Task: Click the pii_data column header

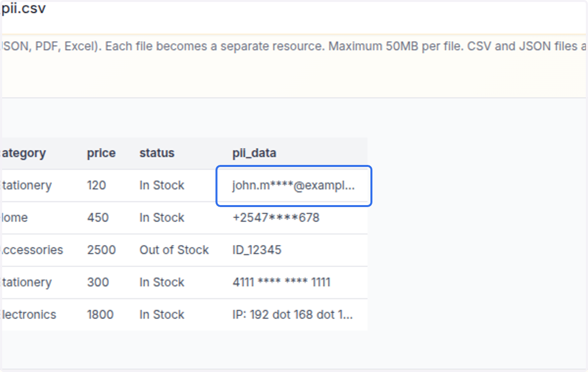Action: [x=254, y=153]
